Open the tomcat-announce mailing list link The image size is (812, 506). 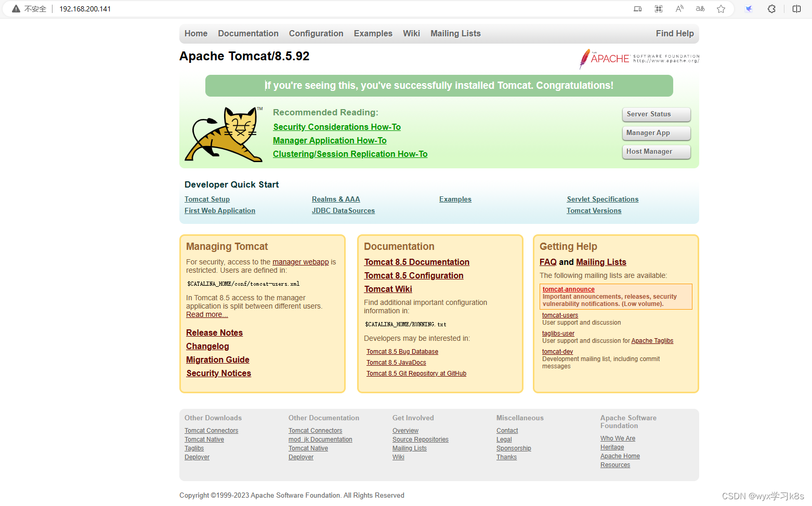568,289
